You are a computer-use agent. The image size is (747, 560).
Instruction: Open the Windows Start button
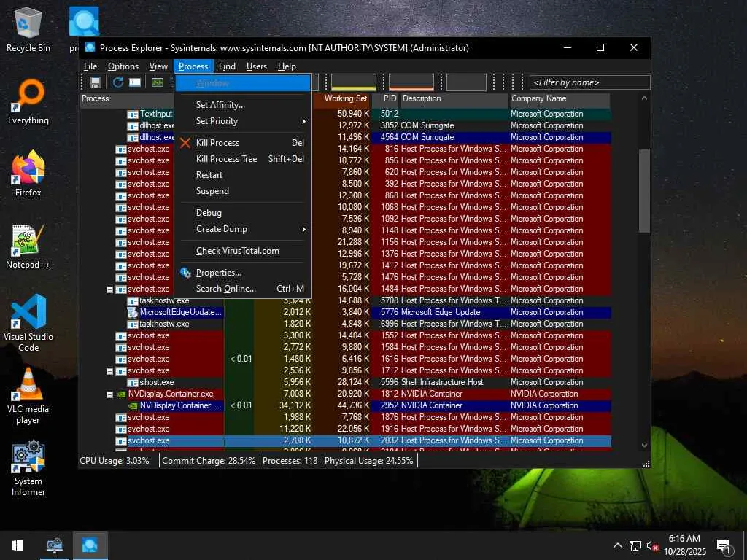(x=18, y=545)
